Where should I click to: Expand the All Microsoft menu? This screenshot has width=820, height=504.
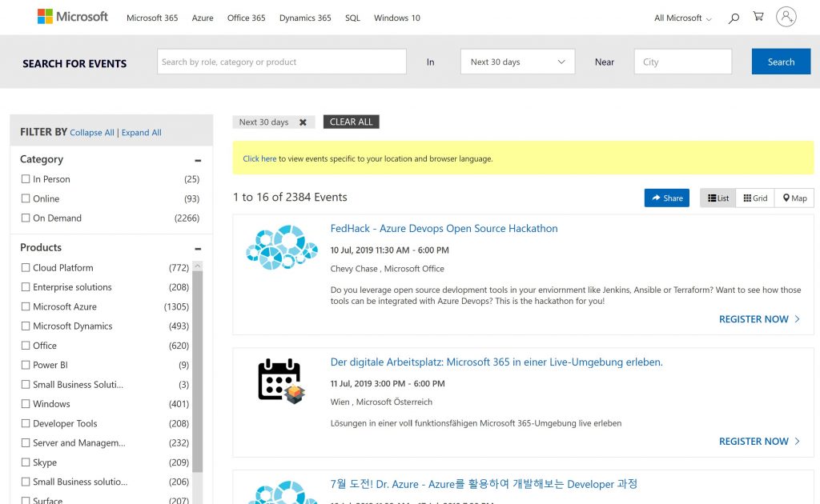coord(682,18)
